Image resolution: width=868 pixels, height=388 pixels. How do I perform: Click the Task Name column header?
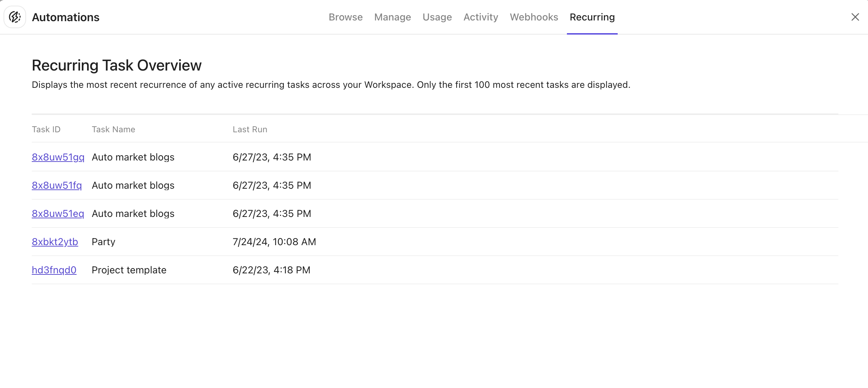pyautogui.click(x=113, y=129)
